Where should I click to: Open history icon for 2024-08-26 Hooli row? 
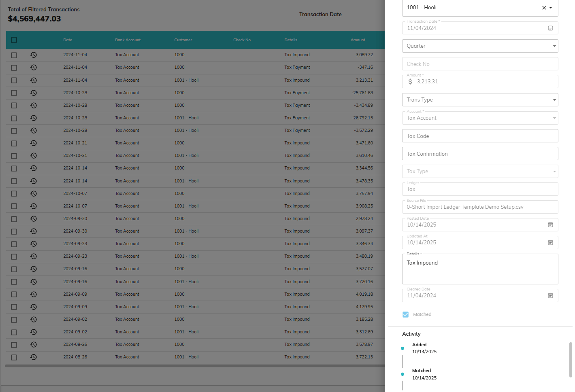coord(33,357)
